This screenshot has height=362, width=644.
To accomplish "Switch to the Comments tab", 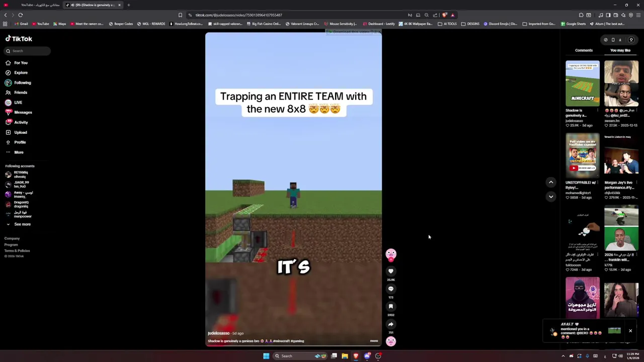I will (584, 50).
